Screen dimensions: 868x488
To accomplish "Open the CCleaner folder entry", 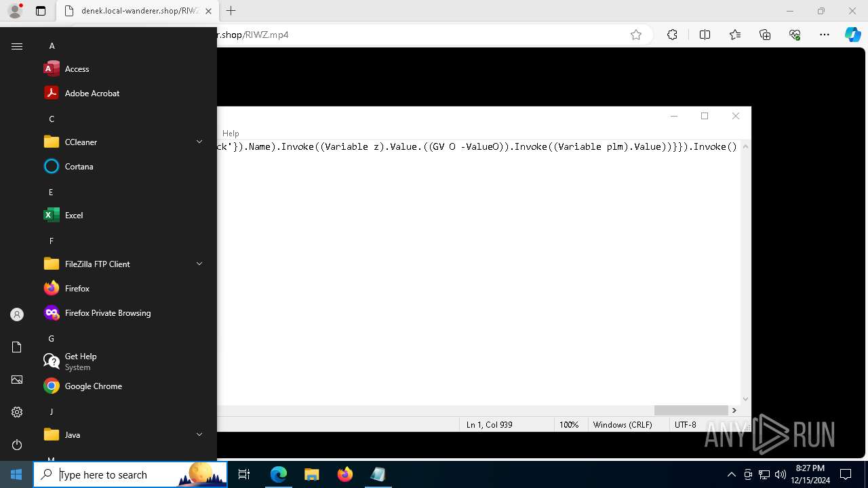I will pos(122,142).
